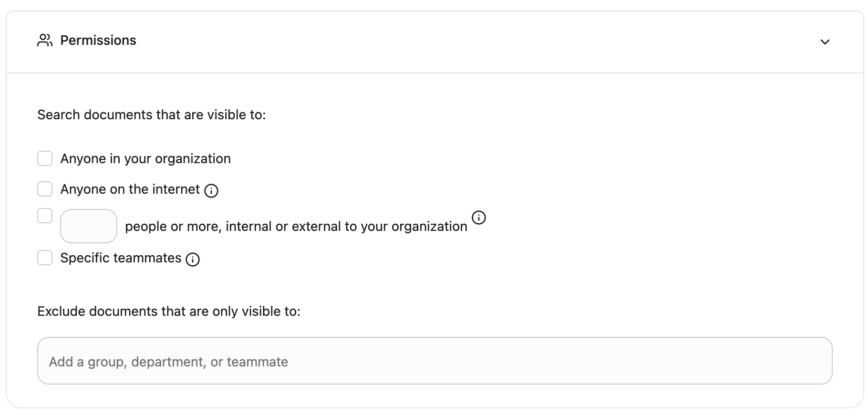The width and height of the screenshot is (868, 417).
Task: Collapse Permissions section with chevron arrow
Action: [825, 42]
